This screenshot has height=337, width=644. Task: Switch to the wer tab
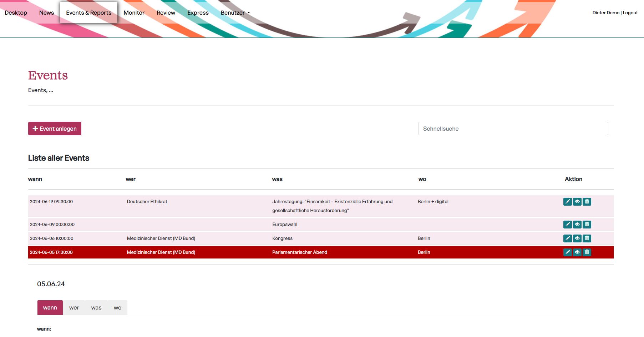(x=74, y=308)
